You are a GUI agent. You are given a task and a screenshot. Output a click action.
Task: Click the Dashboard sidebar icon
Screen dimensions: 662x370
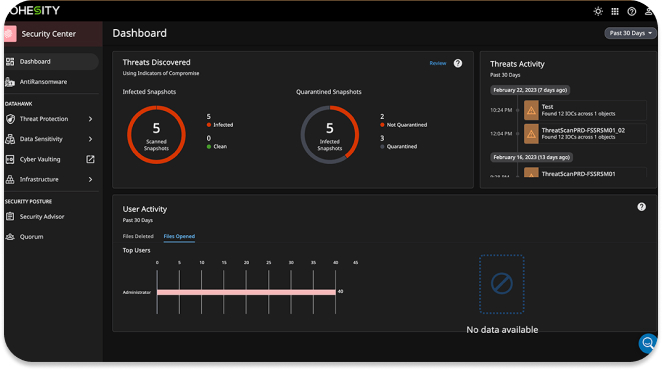coord(10,62)
